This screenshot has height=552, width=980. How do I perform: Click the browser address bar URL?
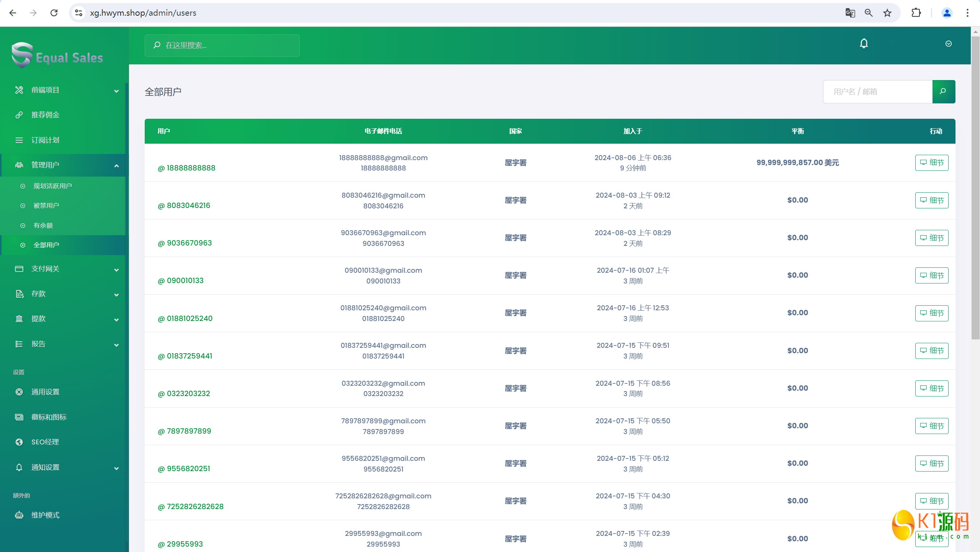[x=143, y=13]
